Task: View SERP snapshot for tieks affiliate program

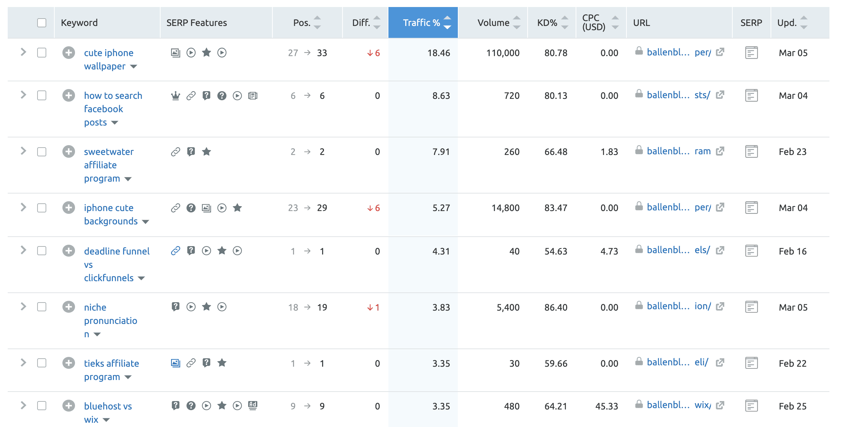Action: point(751,363)
